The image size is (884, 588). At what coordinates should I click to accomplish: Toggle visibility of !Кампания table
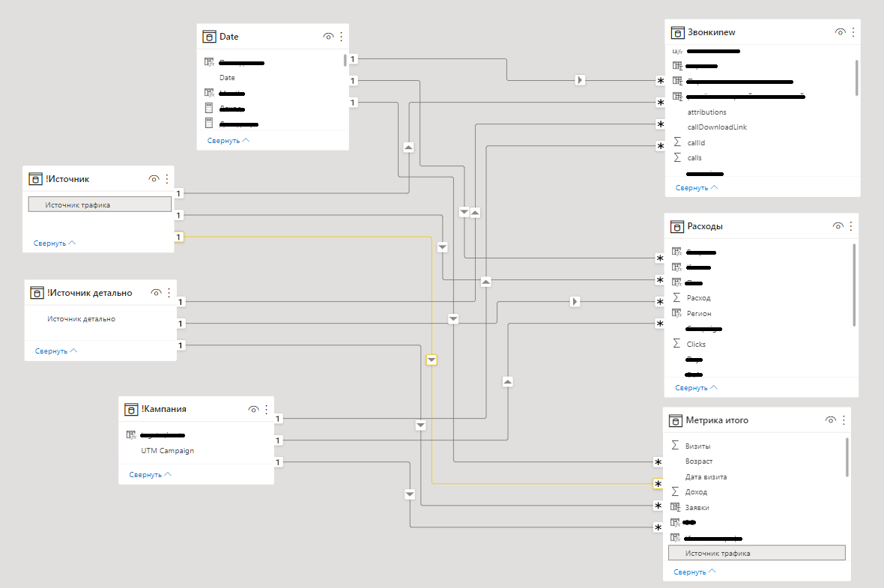pyautogui.click(x=253, y=409)
